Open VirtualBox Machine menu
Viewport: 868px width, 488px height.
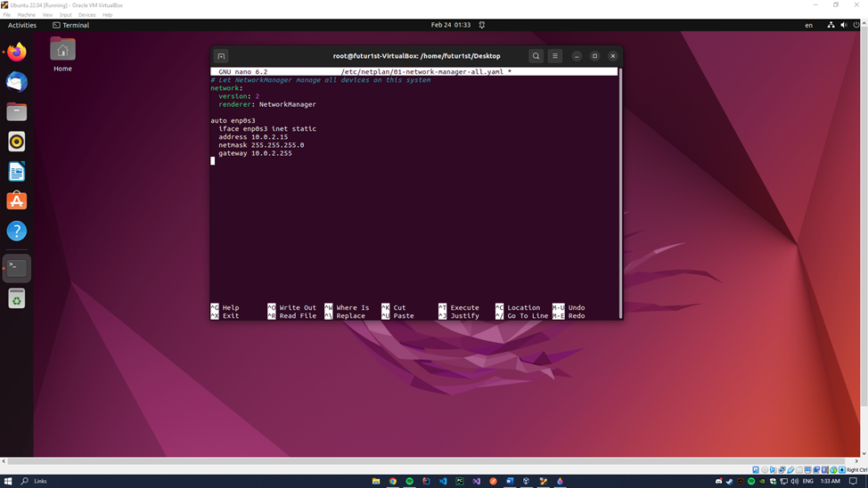click(x=26, y=15)
